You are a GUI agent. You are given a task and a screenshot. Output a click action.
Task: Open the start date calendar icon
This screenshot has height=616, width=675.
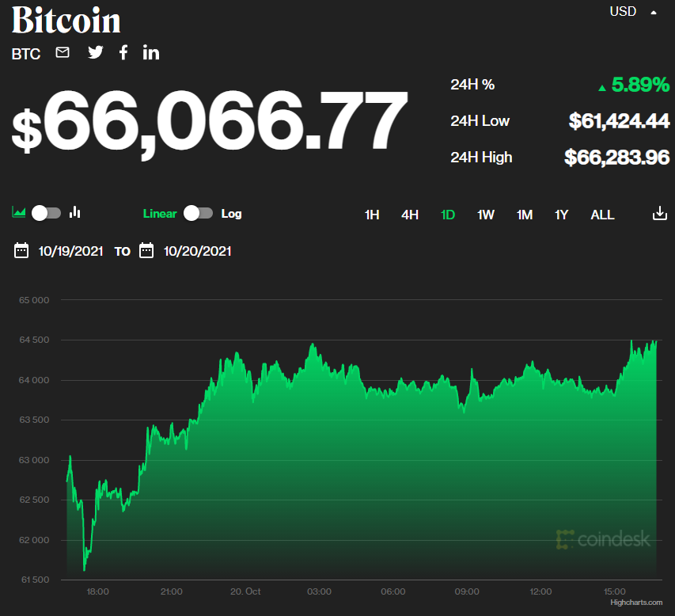click(x=21, y=251)
